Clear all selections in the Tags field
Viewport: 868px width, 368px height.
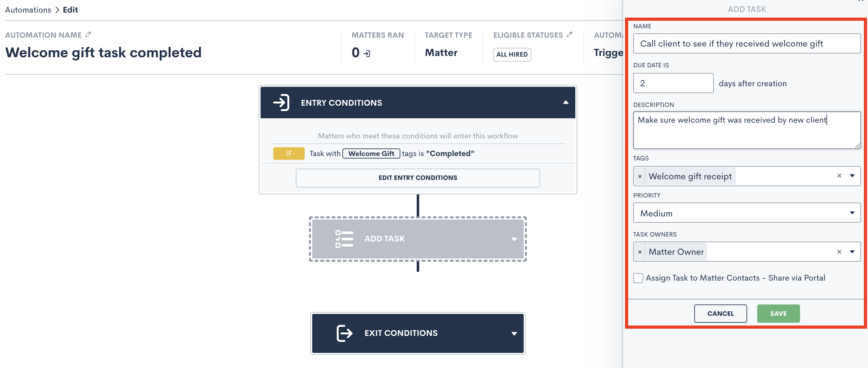click(x=839, y=176)
